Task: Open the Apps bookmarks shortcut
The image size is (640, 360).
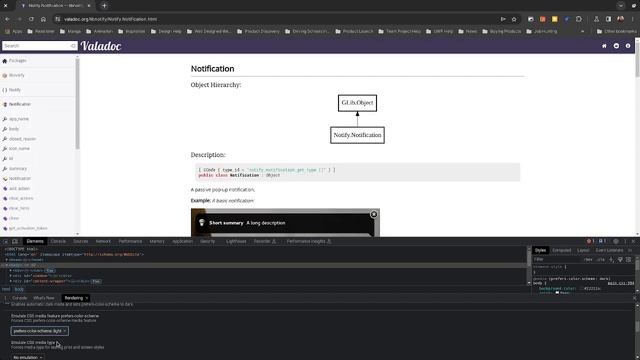Action: 13,31
